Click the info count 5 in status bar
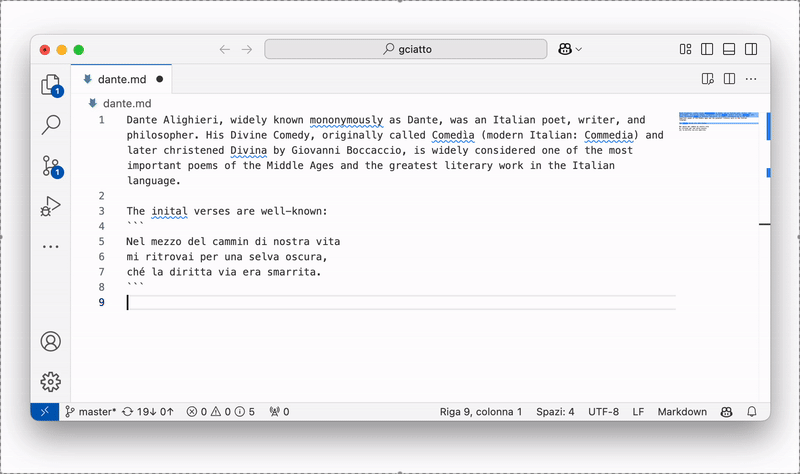This screenshot has width=800, height=474. point(245,412)
